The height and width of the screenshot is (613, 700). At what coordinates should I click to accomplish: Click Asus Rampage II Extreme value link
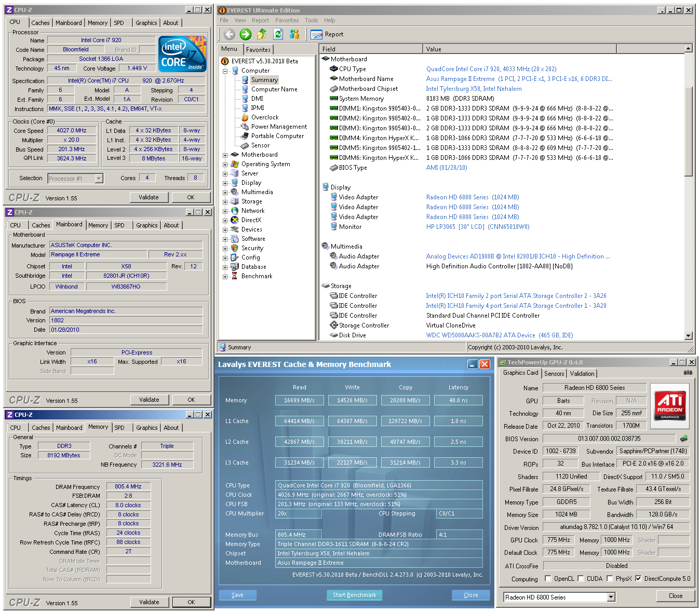(x=519, y=79)
